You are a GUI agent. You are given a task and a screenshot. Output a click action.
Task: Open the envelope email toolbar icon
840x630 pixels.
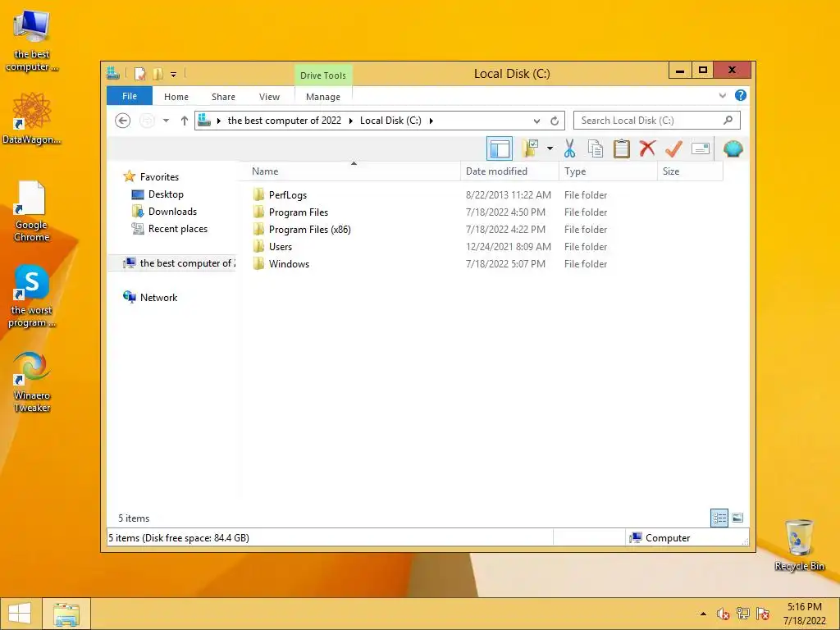701,148
